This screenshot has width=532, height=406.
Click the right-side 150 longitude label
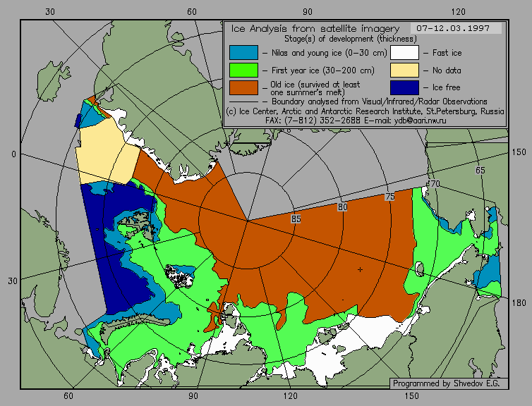click(519, 152)
